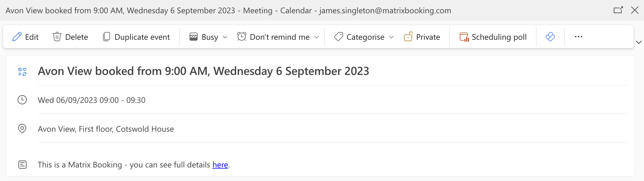
Task: Click the event type icon beside title
Action: (x=22, y=72)
